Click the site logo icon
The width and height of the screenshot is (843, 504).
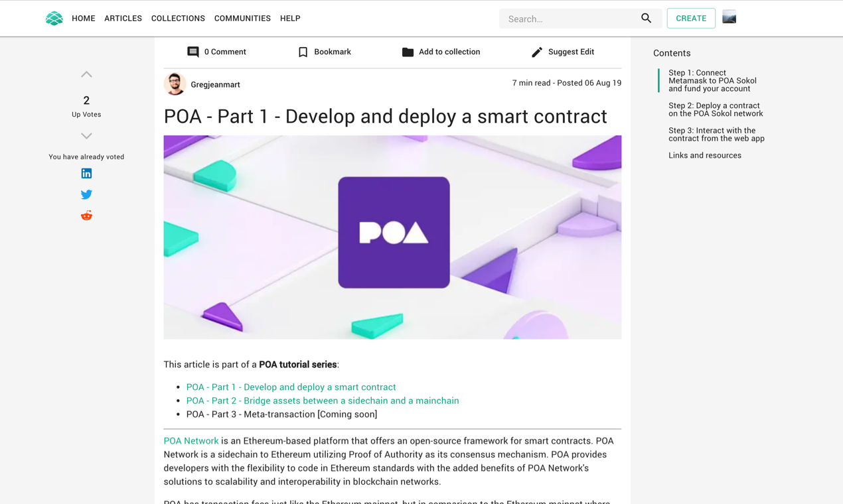[54, 19]
